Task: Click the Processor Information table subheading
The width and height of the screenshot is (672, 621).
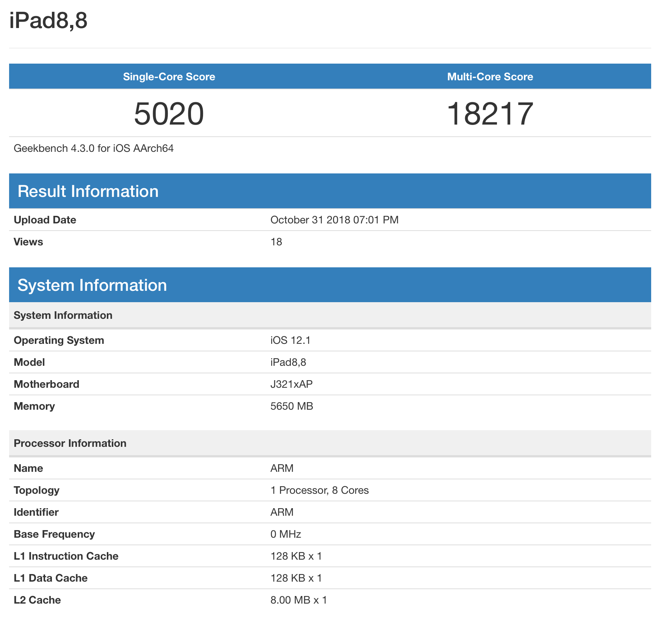Action: (x=70, y=443)
